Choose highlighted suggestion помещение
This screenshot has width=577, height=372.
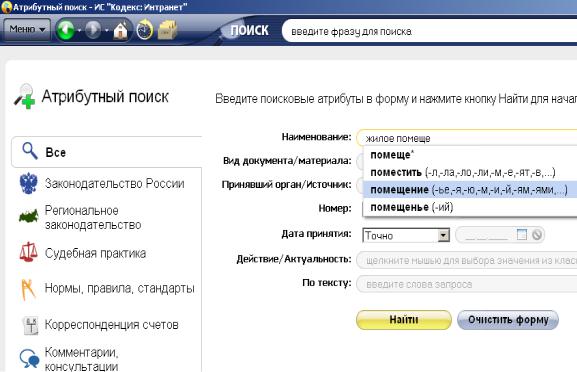click(x=470, y=189)
